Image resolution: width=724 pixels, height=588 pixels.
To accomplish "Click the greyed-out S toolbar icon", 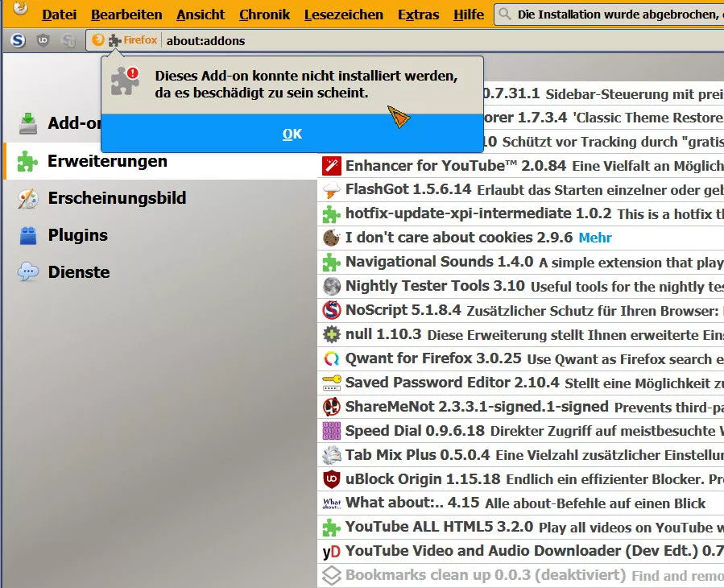I will pyautogui.click(x=68, y=40).
